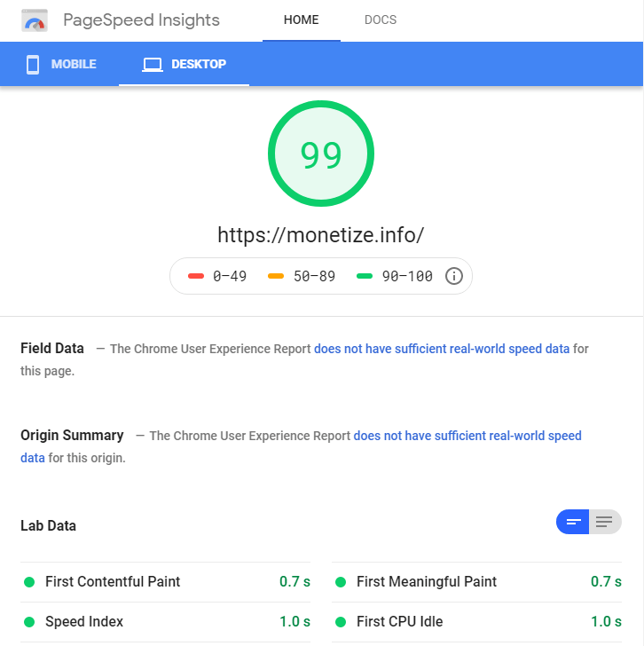This screenshot has width=644, height=646.
Task: Click the laptop icon beside DESKTOP
Action: pos(153,65)
